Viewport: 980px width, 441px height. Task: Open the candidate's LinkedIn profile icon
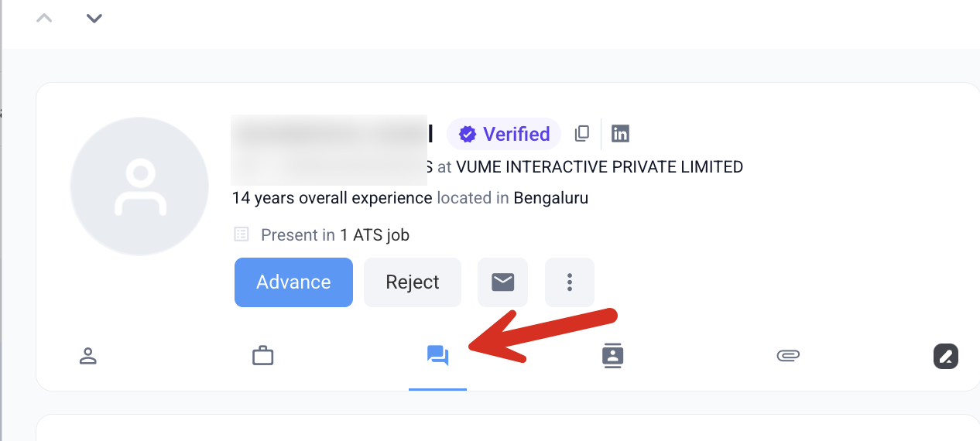coord(620,134)
